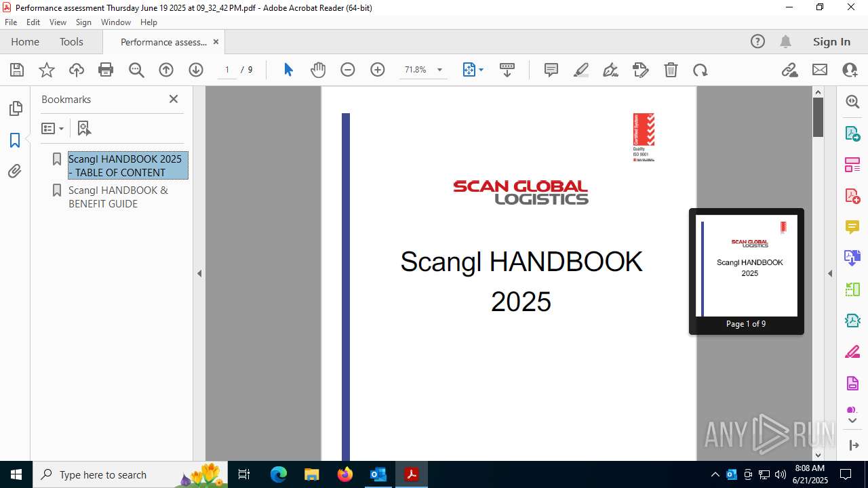Click the trash delete icon
Viewport: 868px width, 488px height.
coord(671,70)
